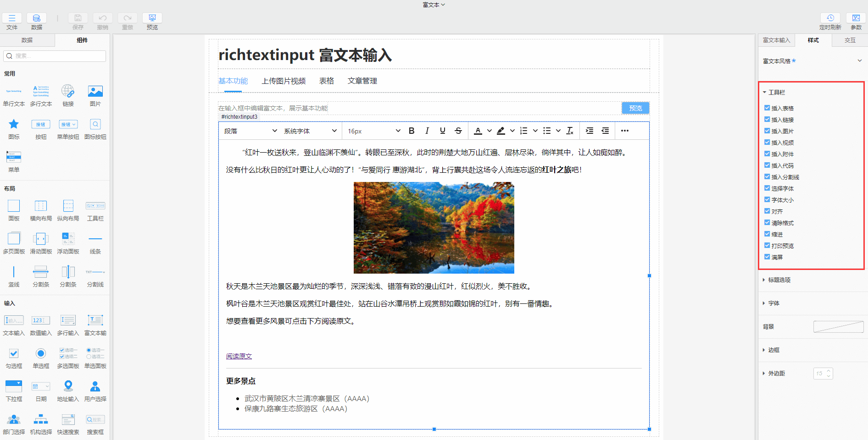
Task: Click the blue 预览 button
Action: 635,108
